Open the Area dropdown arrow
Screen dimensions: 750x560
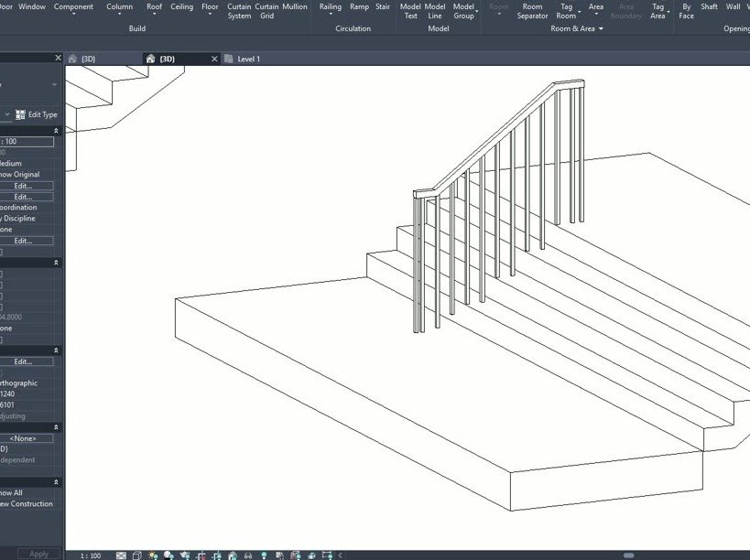coord(596,15)
